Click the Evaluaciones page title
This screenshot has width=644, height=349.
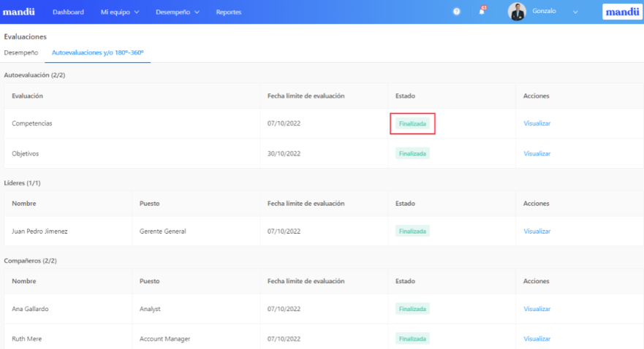click(25, 37)
